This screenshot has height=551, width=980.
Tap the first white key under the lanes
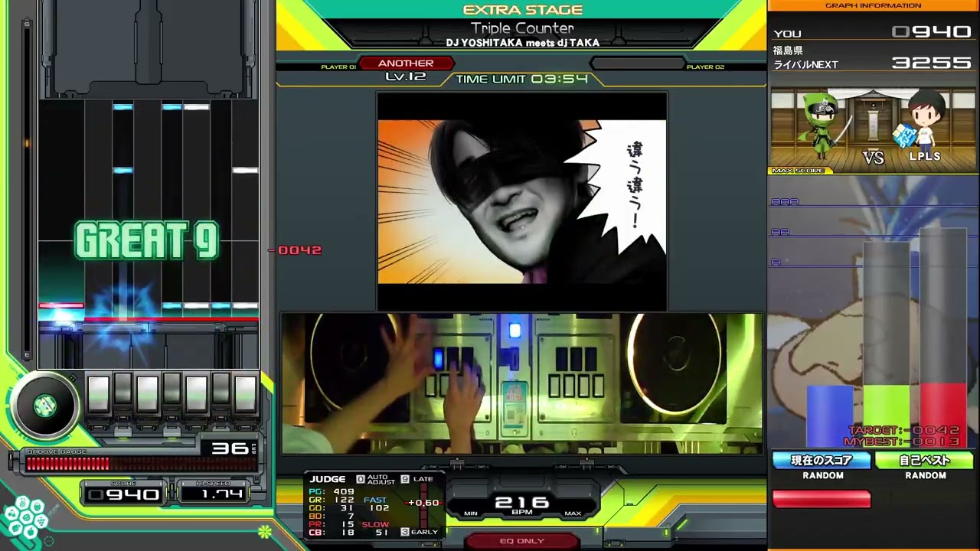pyautogui.click(x=98, y=396)
